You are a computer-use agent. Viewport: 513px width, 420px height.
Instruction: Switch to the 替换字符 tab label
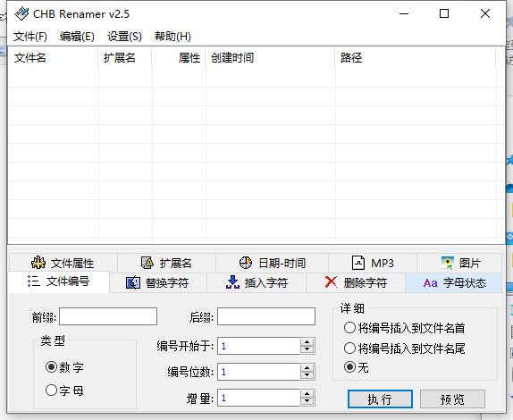[x=167, y=283]
